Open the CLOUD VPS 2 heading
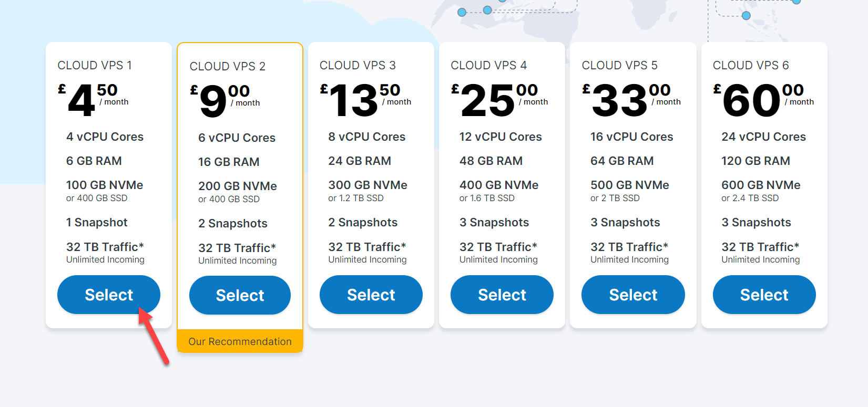Screen dimensions: 868x407 tap(227, 66)
